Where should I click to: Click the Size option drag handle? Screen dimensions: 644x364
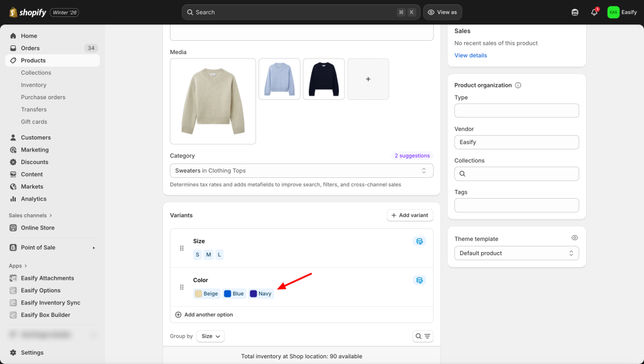[x=182, y=248]
